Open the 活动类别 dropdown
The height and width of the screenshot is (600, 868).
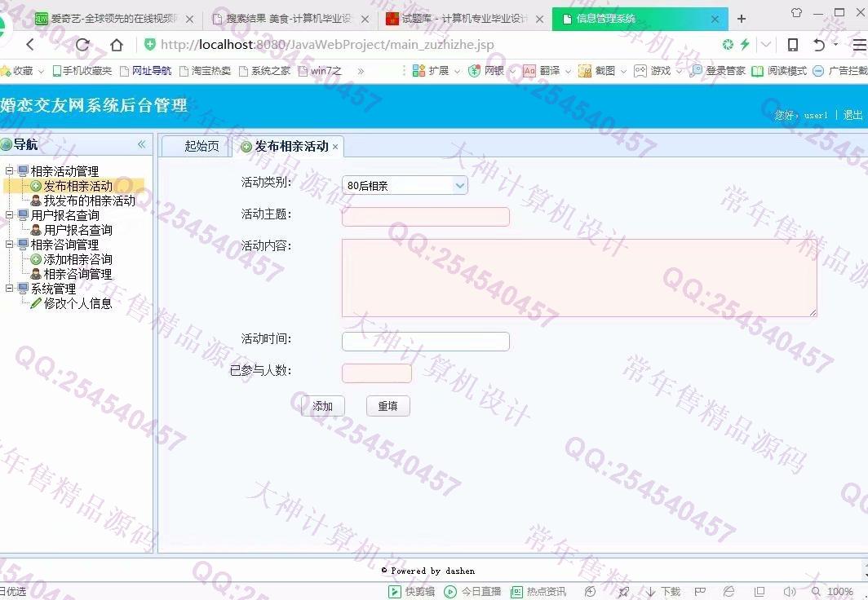point(405,186)
